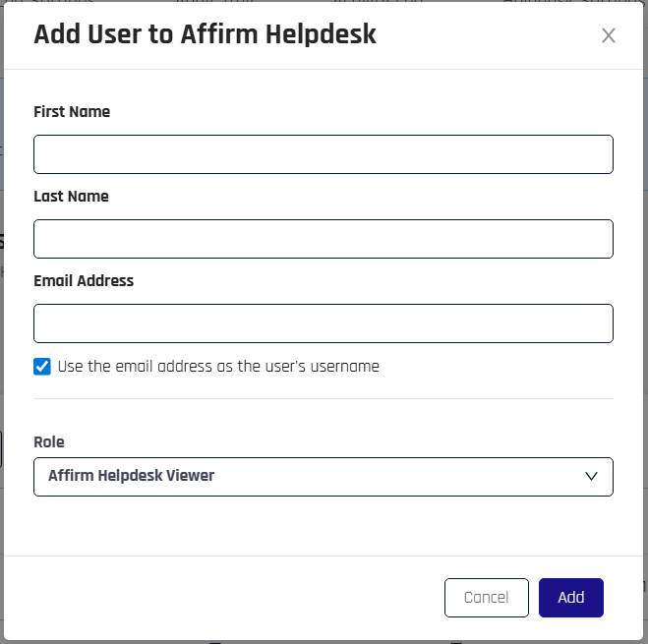Viewport: 648px width, 644px height.
Task: Click the 'Use the email address' checkbox label
Action: (218, 367)
